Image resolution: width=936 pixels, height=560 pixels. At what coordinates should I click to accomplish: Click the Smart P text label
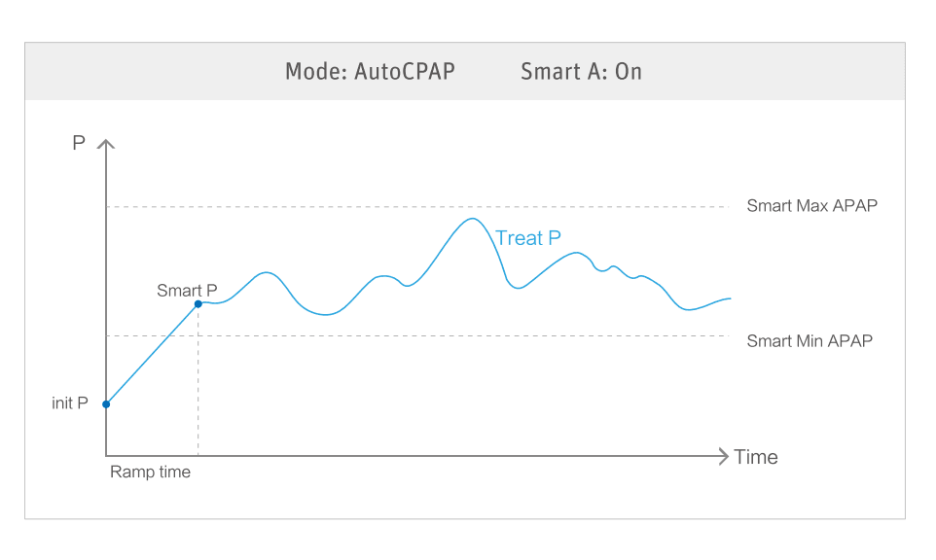(x=187, y=291)
